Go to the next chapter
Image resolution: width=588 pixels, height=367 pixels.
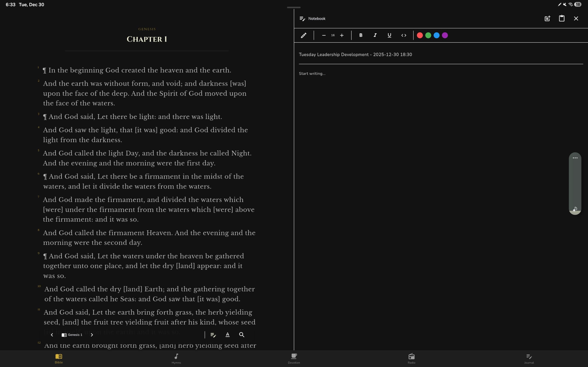(x=92, y=335)
